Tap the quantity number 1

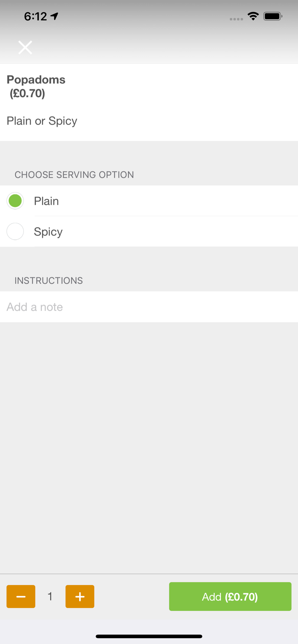[50, 596]
